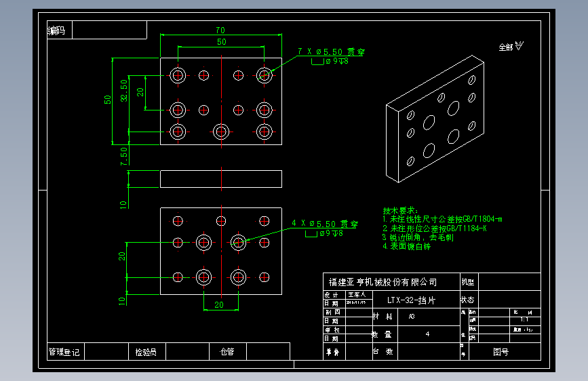Select note '4 表面镀白锌'
588x381 pixels.
coord(406,246)
